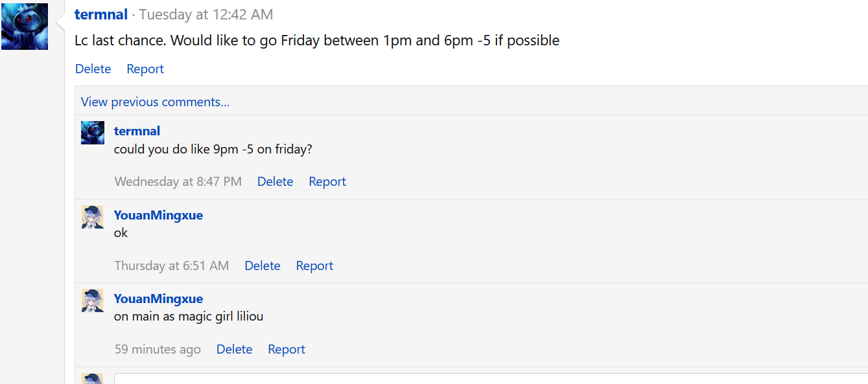Image resolution: width=868 pixels, height=384 pixels.
Task: Click YouanMingxue's avatar beside 'ok' comment
Action: (93, 217)
